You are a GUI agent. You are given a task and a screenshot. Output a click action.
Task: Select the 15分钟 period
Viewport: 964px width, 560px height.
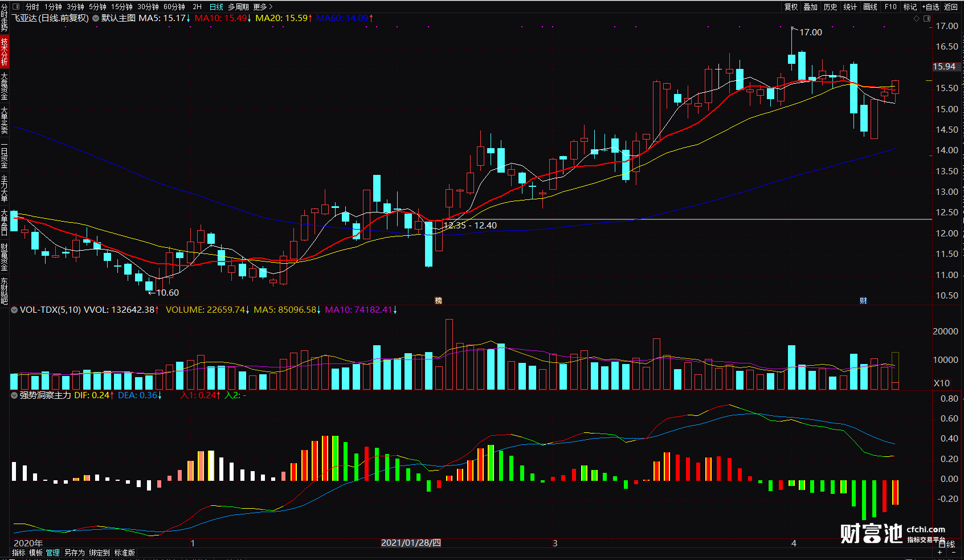[122, 7]
